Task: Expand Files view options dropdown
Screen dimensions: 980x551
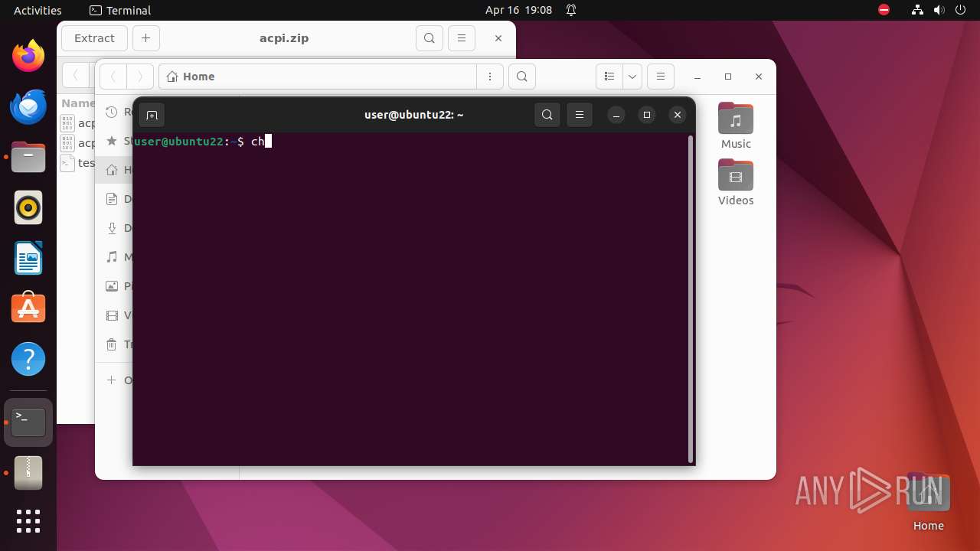Action: 632,77
